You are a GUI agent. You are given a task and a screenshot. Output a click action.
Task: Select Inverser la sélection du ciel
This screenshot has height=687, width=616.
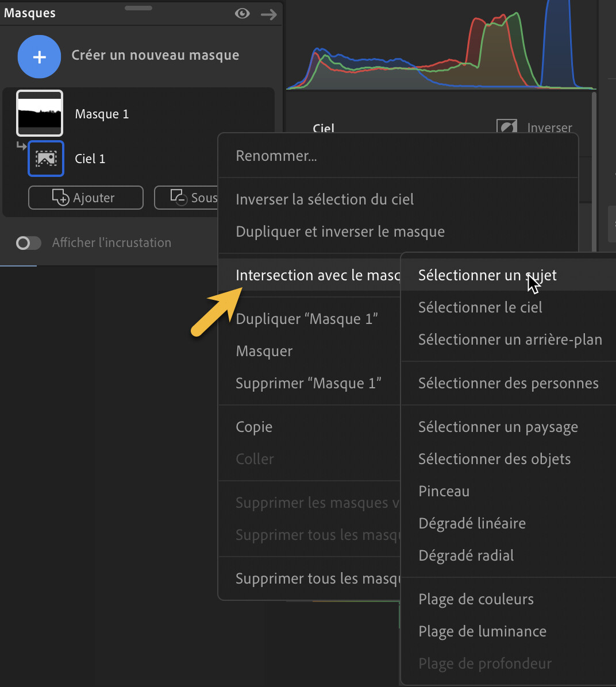coord(325,199)
